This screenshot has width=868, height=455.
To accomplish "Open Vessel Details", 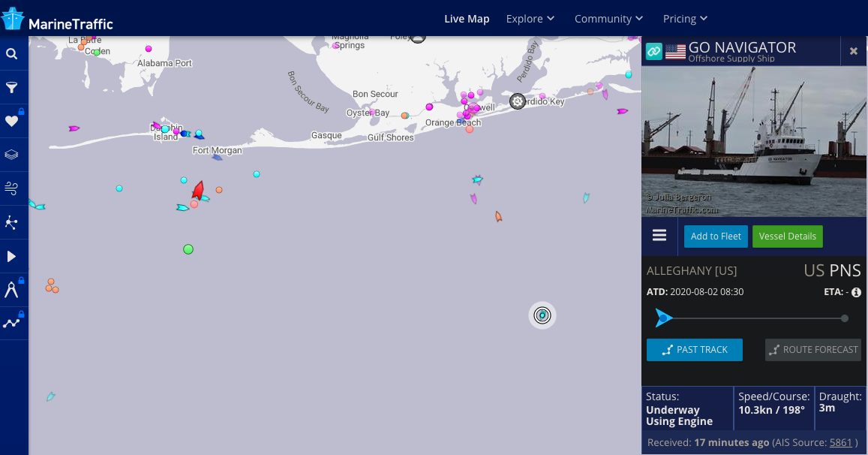I will [787, 236].
